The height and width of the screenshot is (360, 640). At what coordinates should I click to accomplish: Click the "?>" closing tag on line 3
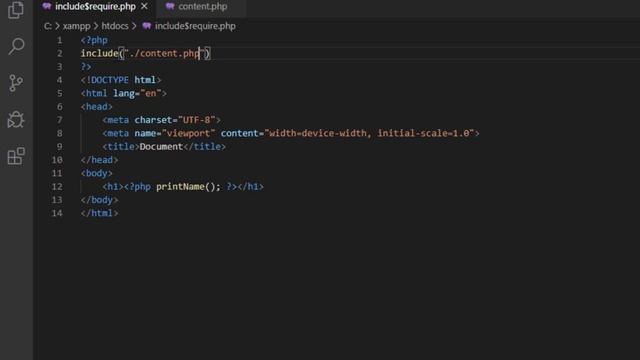click(86, 67)
